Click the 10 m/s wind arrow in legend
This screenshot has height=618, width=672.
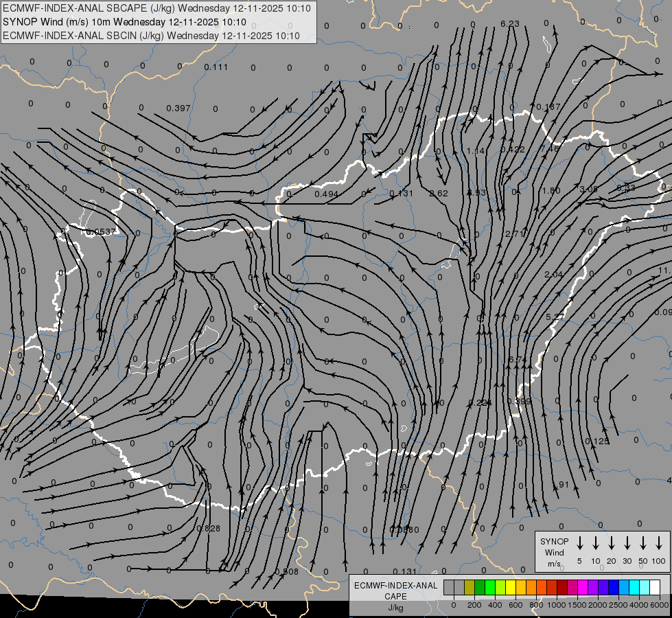595,543
